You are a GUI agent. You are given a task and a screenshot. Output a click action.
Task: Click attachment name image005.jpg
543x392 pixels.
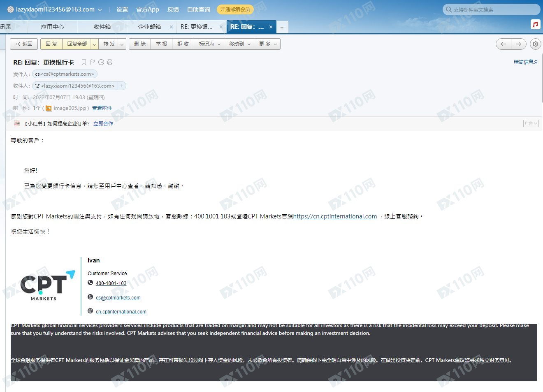[70, 108]
